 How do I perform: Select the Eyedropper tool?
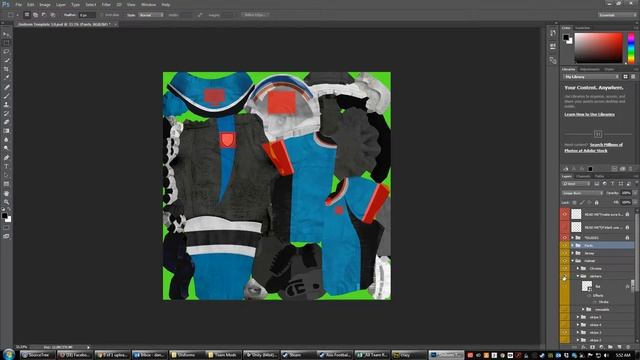pos(6,78)
